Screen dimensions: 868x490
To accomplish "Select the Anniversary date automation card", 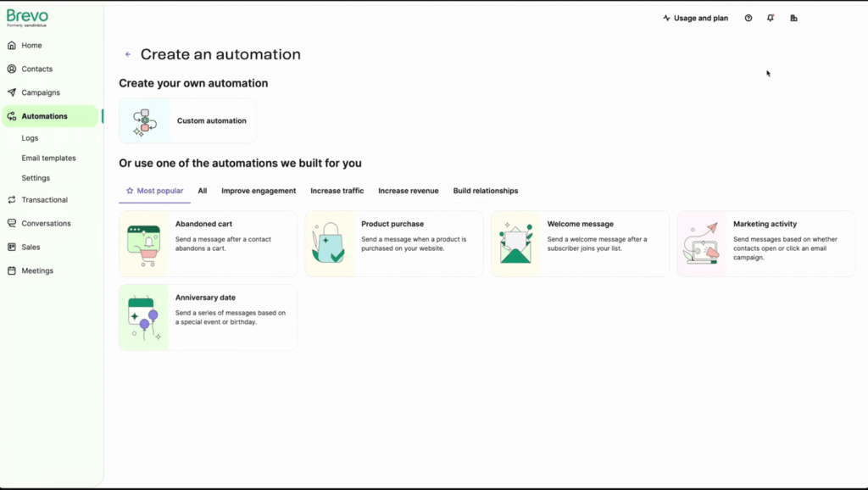I will pos(208,317).
